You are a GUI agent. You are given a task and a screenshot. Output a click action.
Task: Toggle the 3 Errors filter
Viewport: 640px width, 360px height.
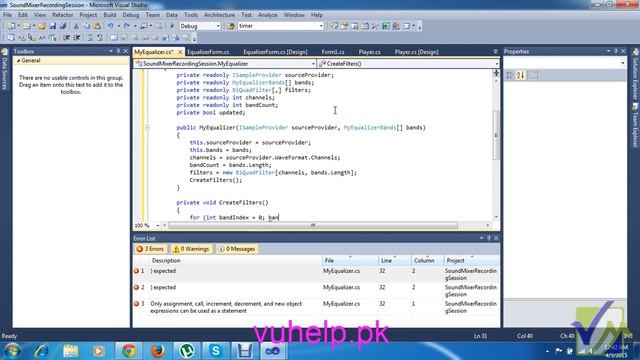point(151,249)
